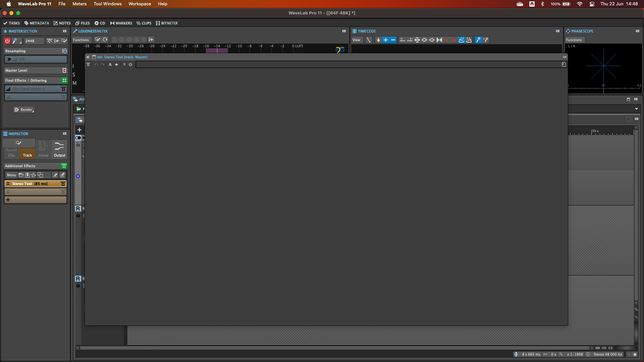Open Stereo Tool slot plugin window icon

pos(63,184)
